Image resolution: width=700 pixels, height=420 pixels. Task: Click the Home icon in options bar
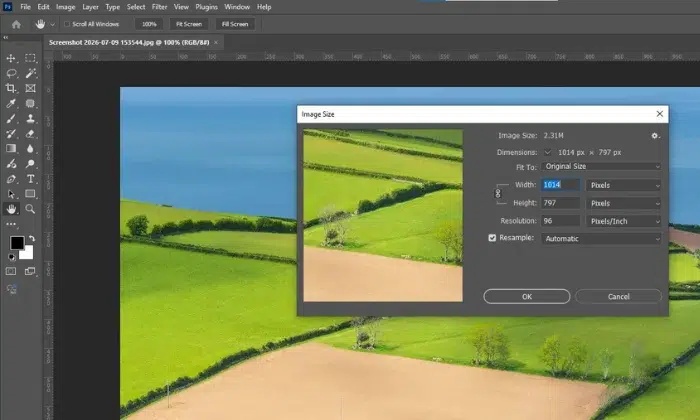[17, 24]
